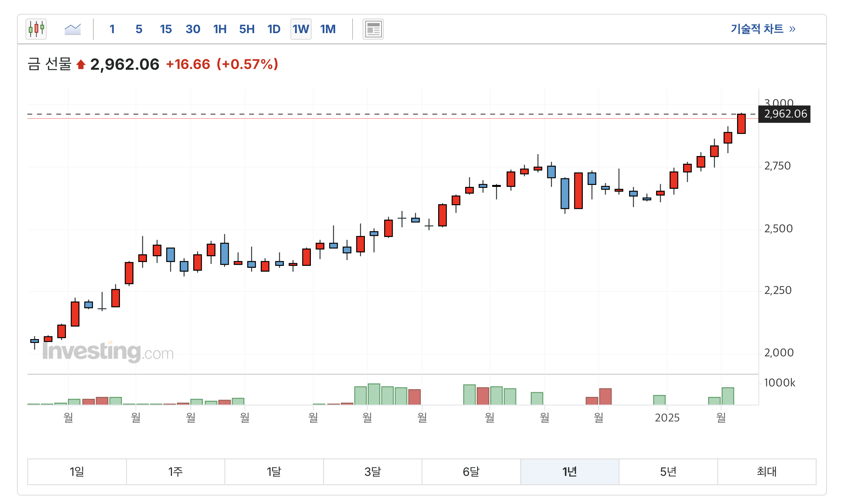Select the 1W weekly interval
The image size is (847, 504).
coord(301,29)
